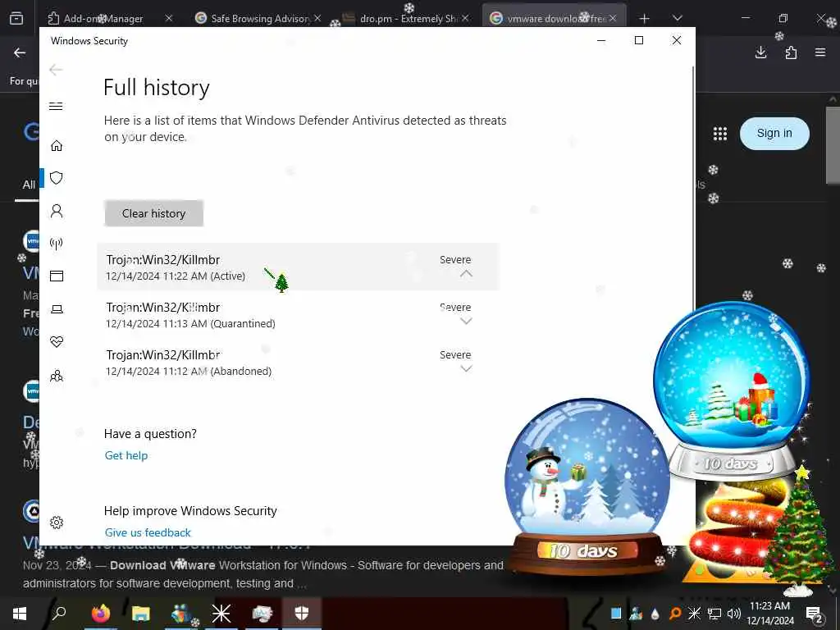Image resolution: width=840 pixels, height=630 pixels.
Task: Close the dro.pm tab
Action: point(465,18)
